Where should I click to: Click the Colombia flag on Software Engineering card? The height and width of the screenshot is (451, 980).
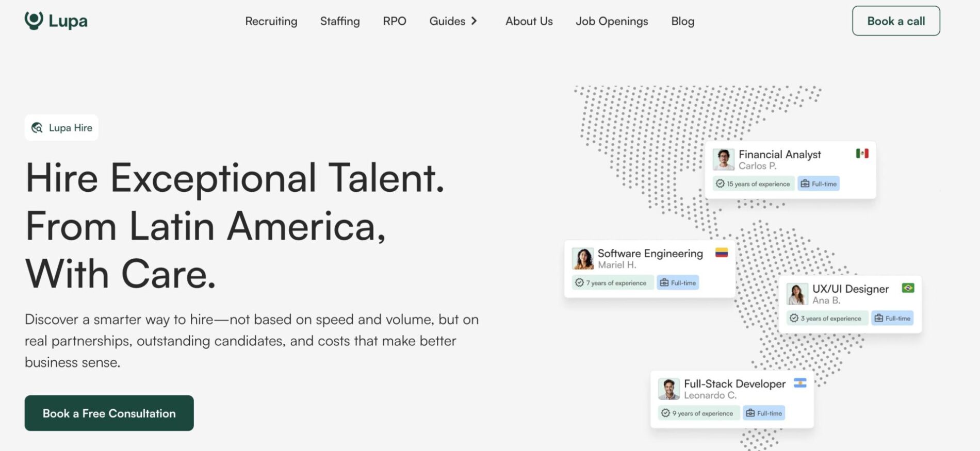point(721,253)
